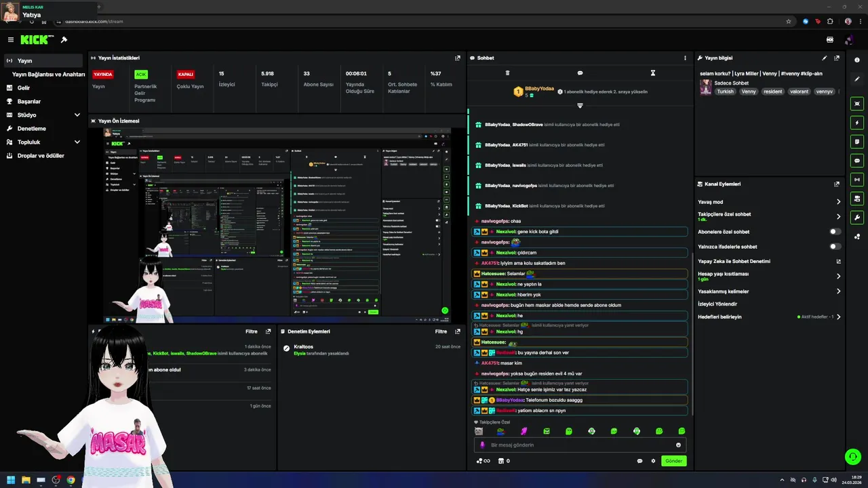
Task: Click the shop icon showing 0 below message box
Action: pos(504,461)
